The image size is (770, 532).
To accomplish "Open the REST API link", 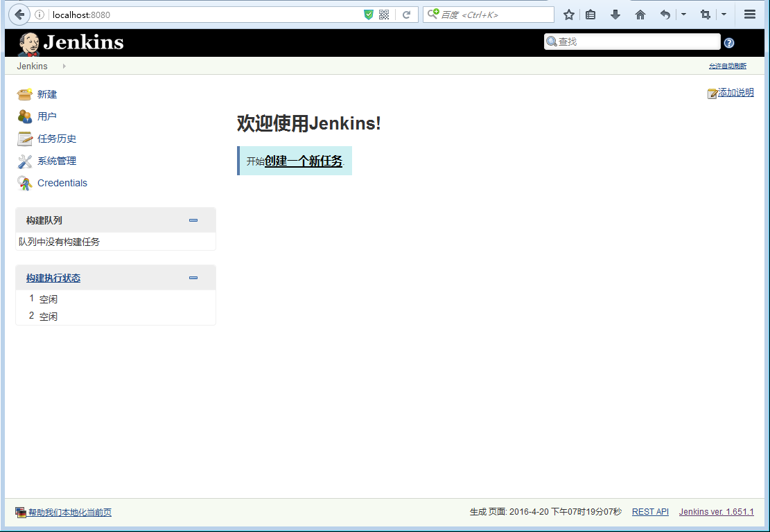I will [650, 511].
